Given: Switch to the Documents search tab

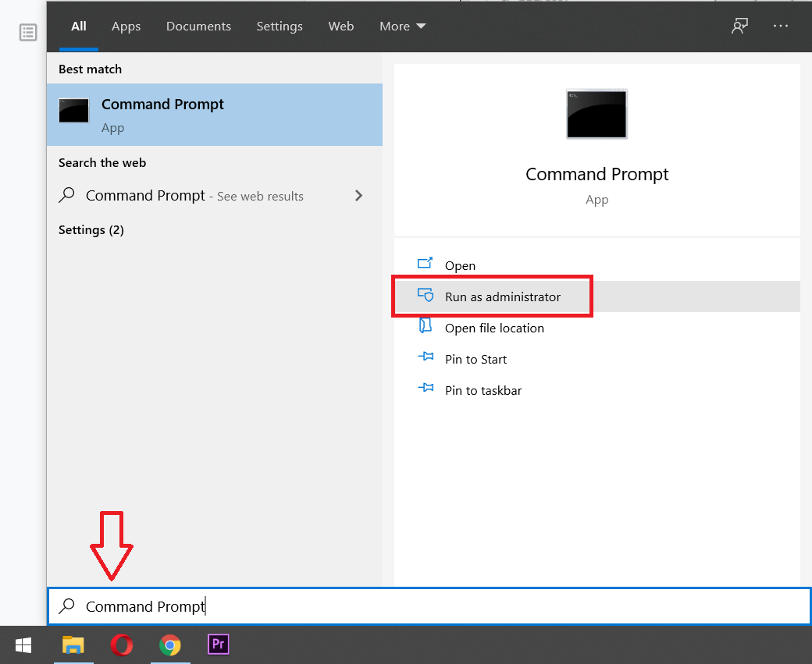Looking at the screenshot, I should 198,26.
